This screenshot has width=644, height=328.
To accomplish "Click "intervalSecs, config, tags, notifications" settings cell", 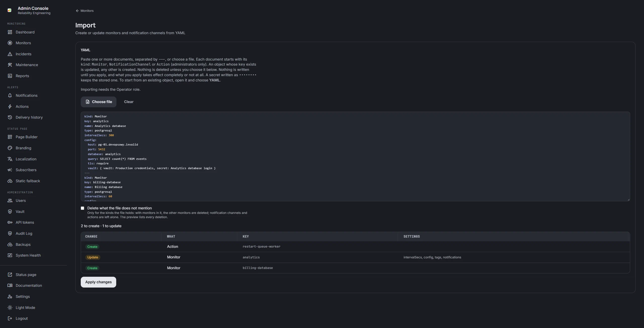I will (x=432, y=257).
